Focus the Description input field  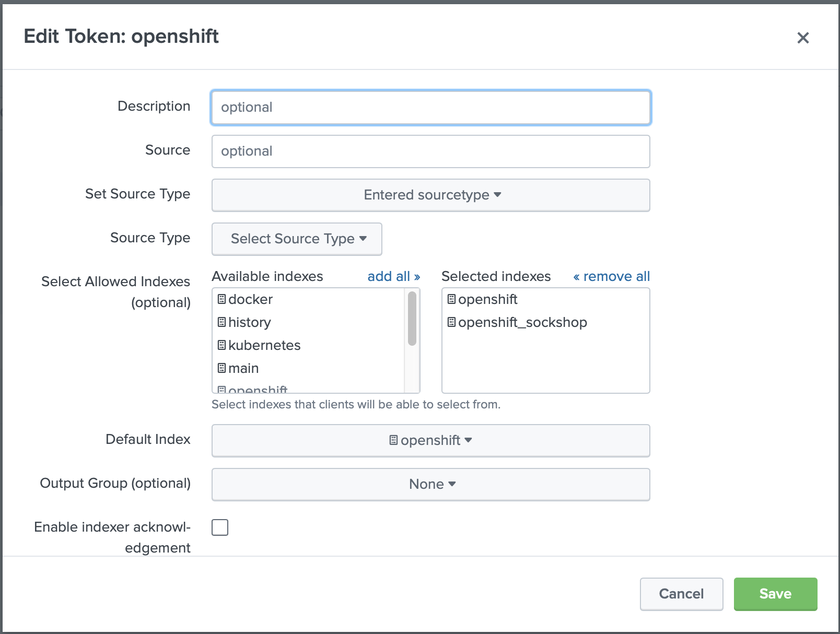tap(430, 108)
